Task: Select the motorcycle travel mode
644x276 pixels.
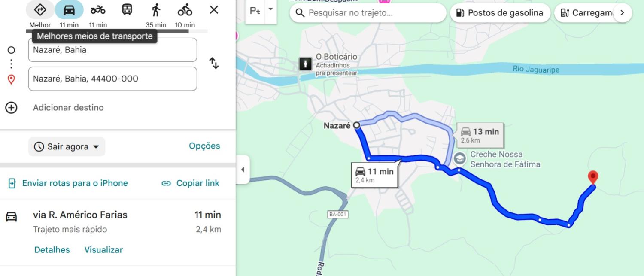Action: pyautogui.click(x=98, y=10)
